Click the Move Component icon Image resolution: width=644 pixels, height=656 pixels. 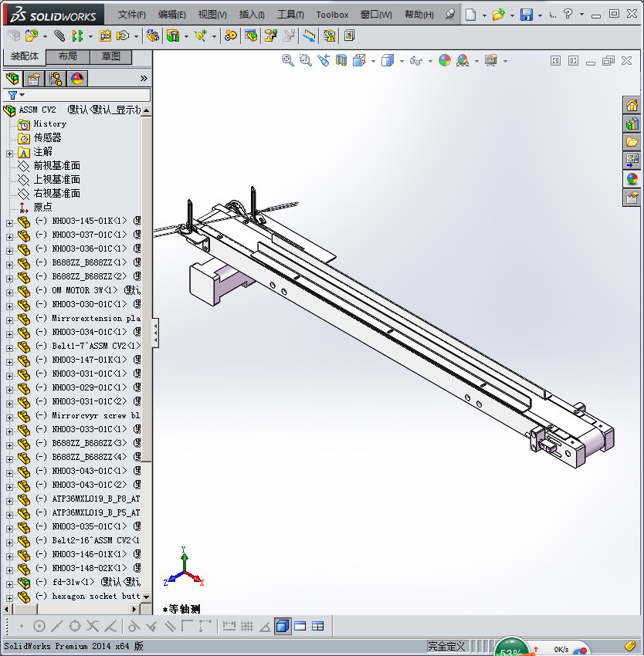coord(123,36)
